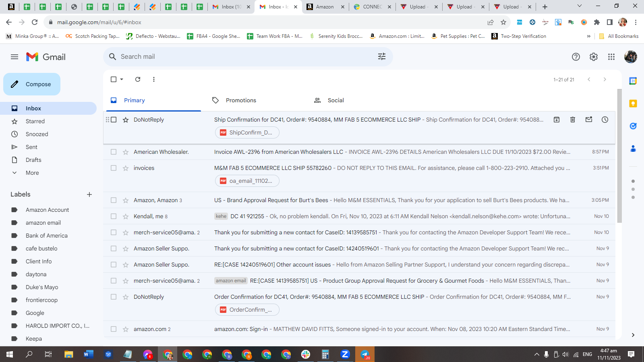Check the Kendall, me email checkbox
This screenshot has width=644, height=362.
pyautogui.click(x=114, y=216)
